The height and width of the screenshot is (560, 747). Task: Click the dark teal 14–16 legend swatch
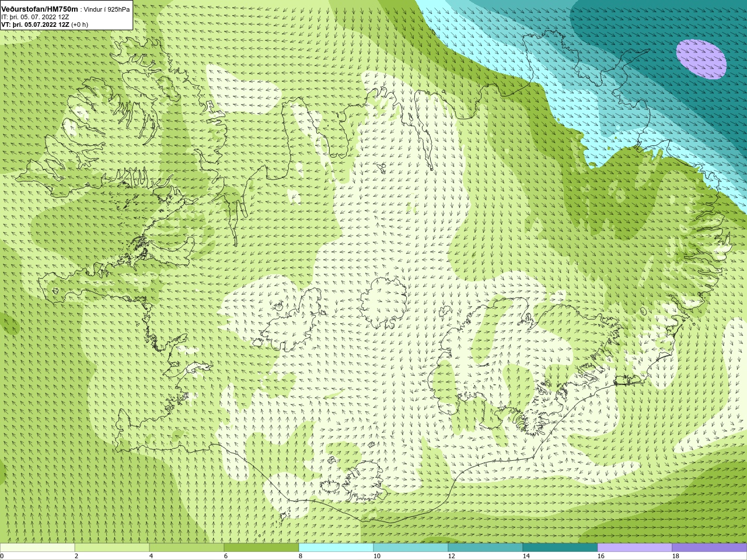[560, 548]
